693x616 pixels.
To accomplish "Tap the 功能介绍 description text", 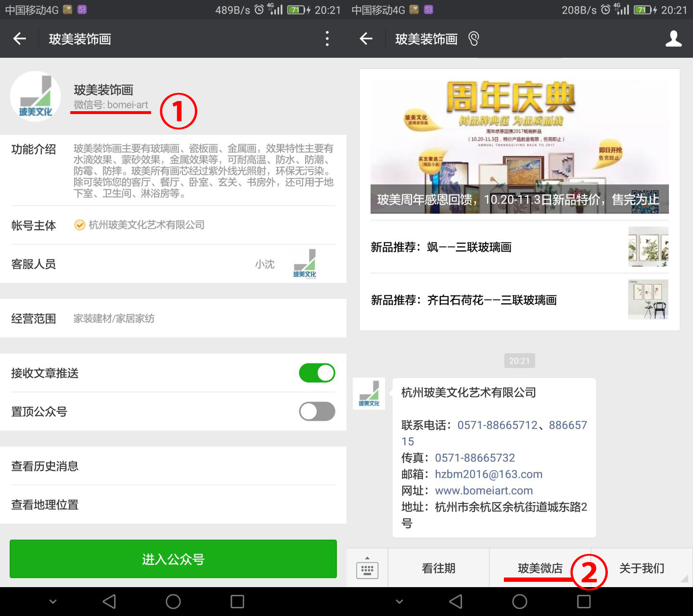I will coord(203,171).
